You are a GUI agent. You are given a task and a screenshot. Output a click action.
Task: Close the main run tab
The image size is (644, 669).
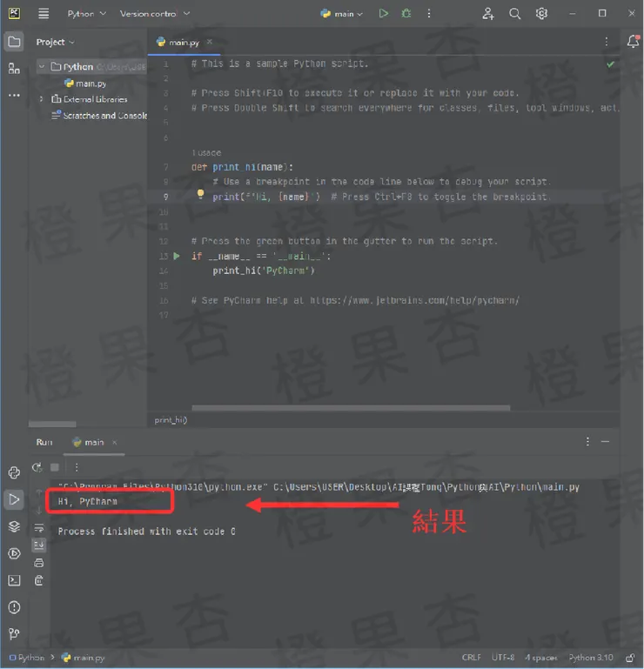(x=114, y=443)
